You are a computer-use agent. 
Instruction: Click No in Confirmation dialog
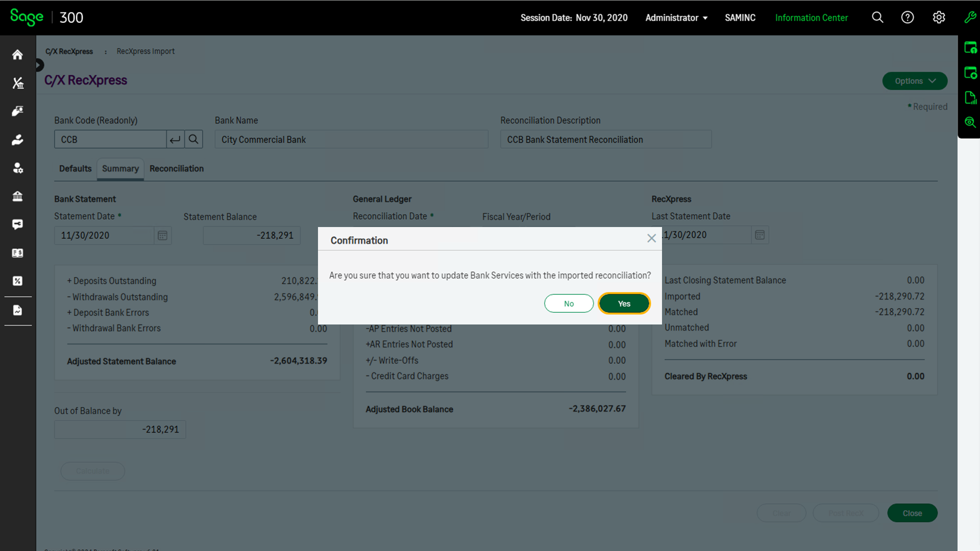pyautogui.click(x=569, y=304)
